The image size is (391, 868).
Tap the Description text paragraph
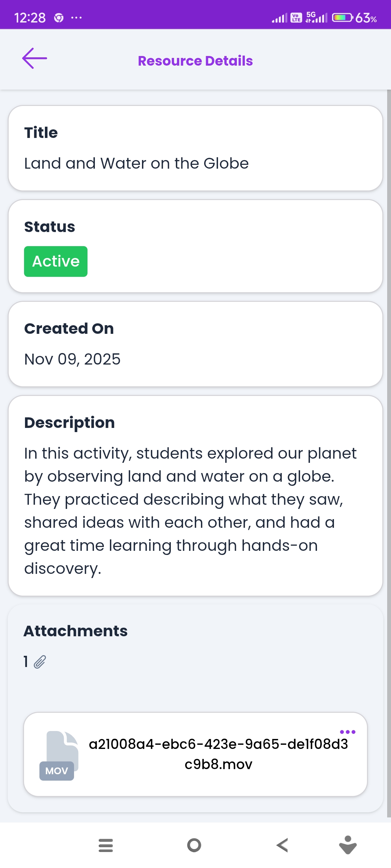tap(191, 510)
